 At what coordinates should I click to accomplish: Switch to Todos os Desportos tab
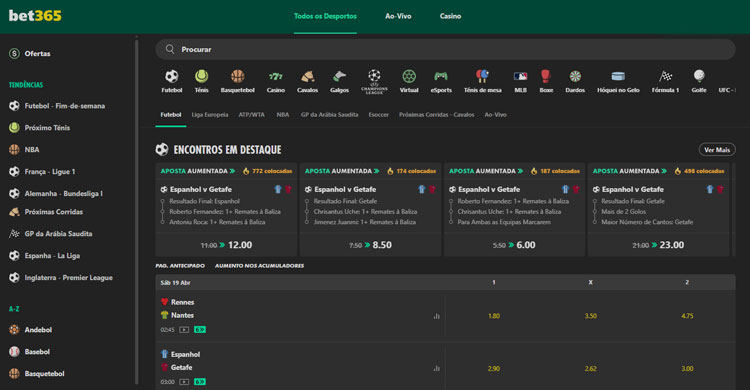325,16
